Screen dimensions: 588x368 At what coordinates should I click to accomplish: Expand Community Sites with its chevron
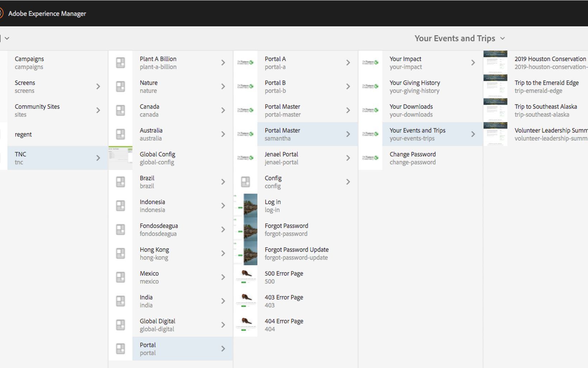point(98,111)
